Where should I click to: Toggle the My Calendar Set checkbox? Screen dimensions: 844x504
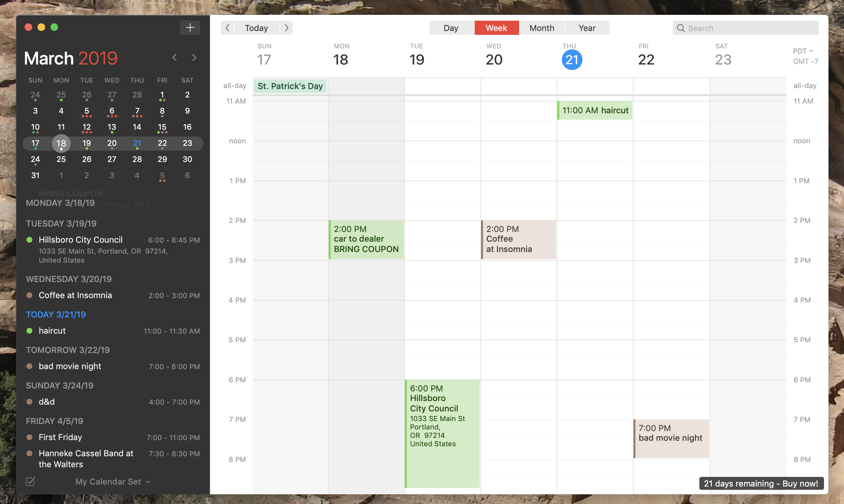[30, 481]
